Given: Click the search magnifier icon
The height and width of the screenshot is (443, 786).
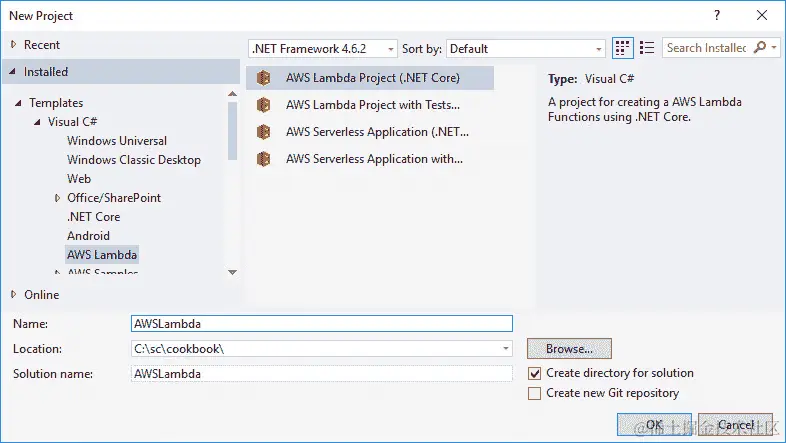Looking at the screenshot, I should (x=759, y=48).
